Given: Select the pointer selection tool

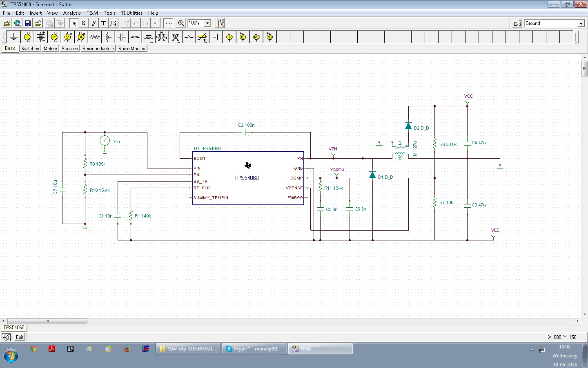Looking at the screenshot, I should tap(74, 23).
